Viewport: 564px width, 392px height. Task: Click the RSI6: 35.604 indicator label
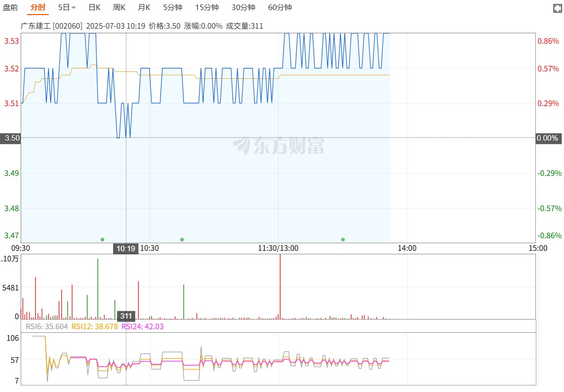click(47, 327)
